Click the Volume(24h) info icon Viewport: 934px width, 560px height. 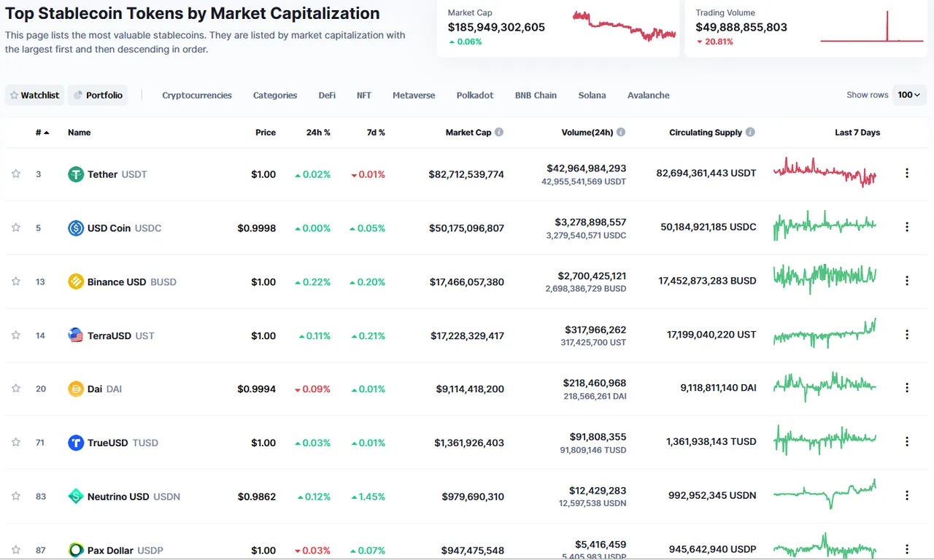pos(621,132)
